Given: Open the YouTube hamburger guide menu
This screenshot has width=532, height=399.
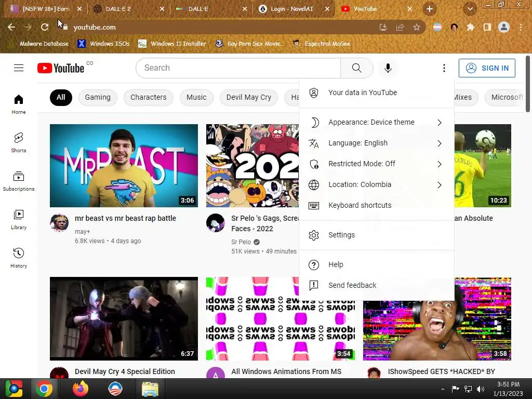Looking at the screenshot, I should pos(19,68).
